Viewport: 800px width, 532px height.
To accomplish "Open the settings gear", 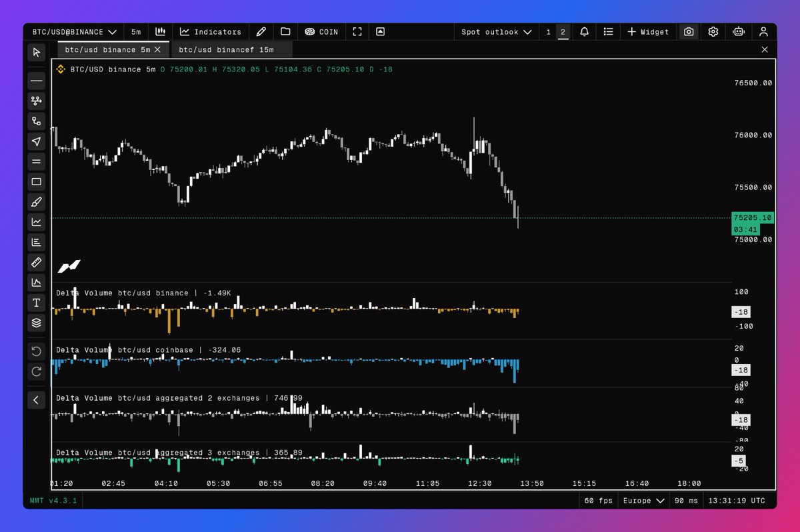I will point(713,31).
